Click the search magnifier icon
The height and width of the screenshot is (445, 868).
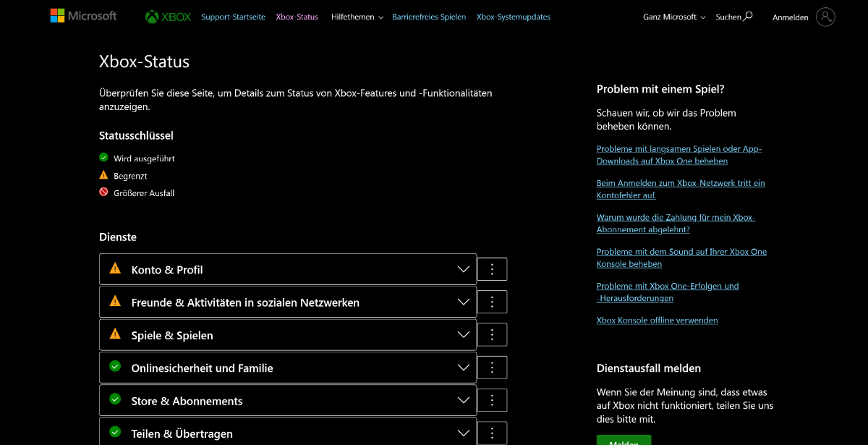coord(748,16)
